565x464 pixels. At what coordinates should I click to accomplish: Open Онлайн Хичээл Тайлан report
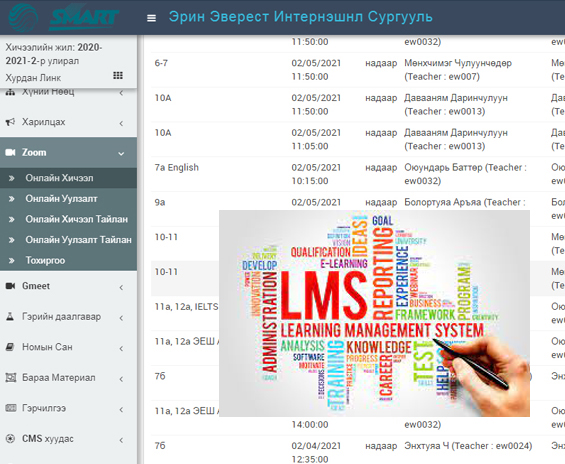pos(68,219)
